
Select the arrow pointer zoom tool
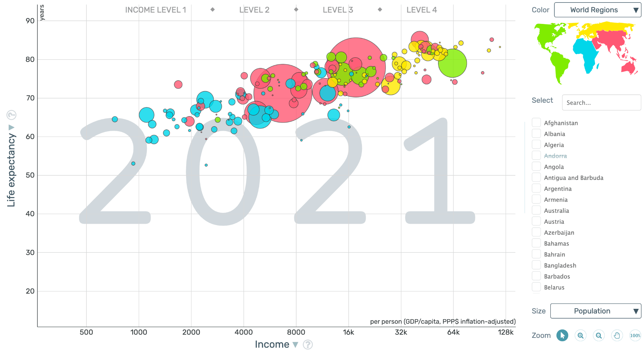[562, 335]
